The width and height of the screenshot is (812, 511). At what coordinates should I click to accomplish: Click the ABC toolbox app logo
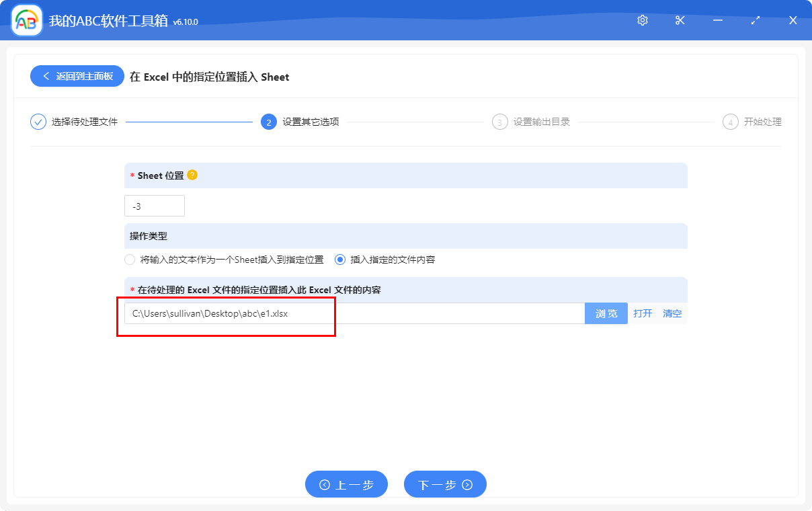[27, 21]
